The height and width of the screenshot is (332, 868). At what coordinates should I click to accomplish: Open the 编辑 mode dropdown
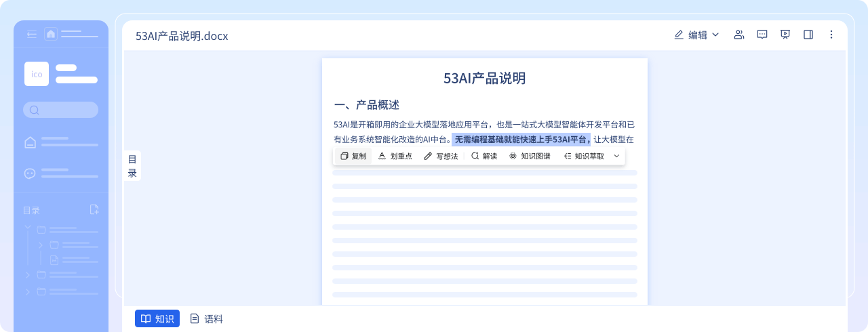click(696, 35)
